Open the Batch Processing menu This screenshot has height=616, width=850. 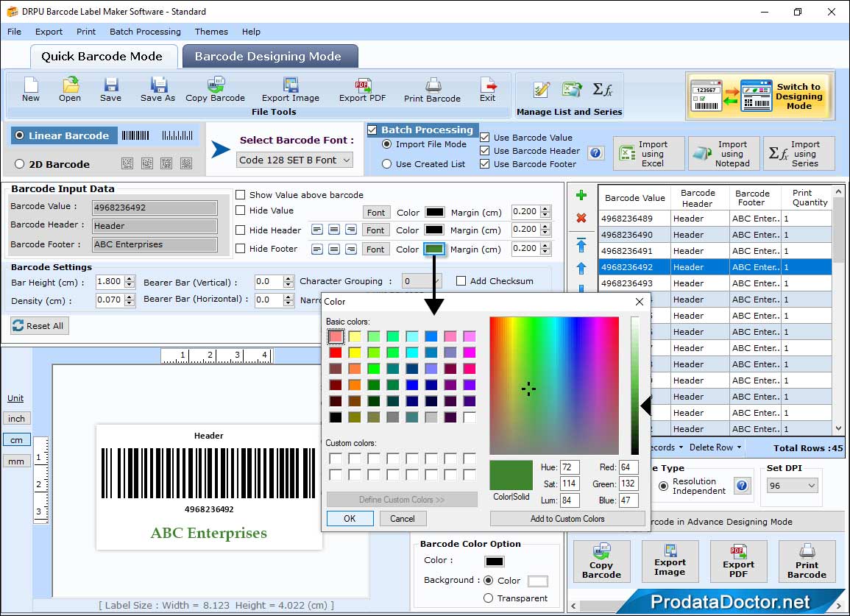[x=145, y=32]
